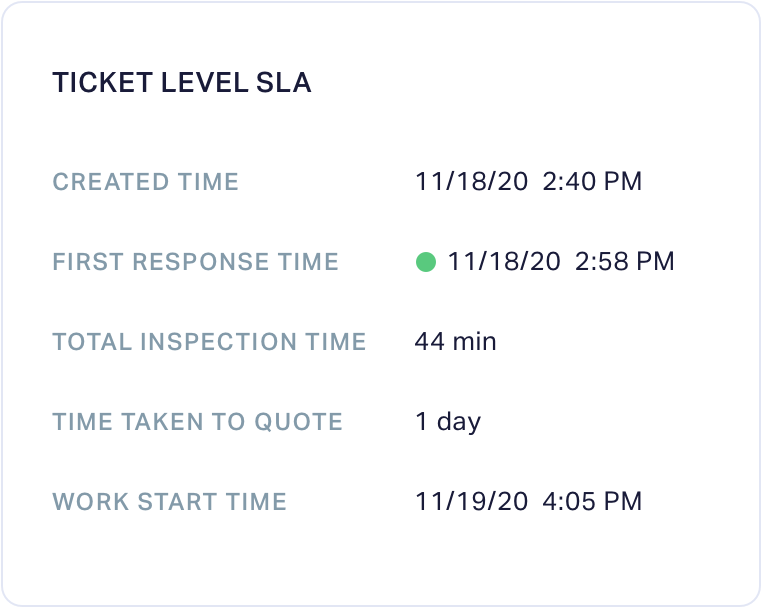The image size is (762, 608).
Task: Click the 4:05 PM work start time
Action: click(x=592, y=501)
